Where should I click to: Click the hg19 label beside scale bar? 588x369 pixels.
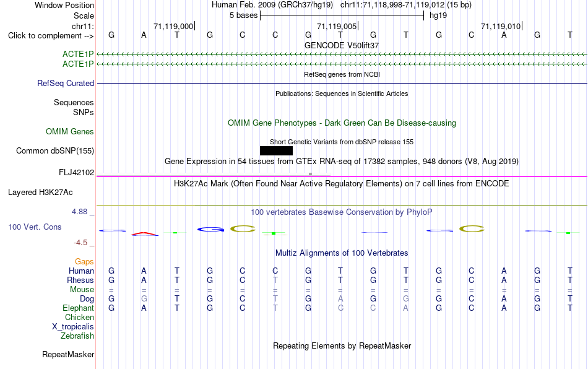coord(438,15)
